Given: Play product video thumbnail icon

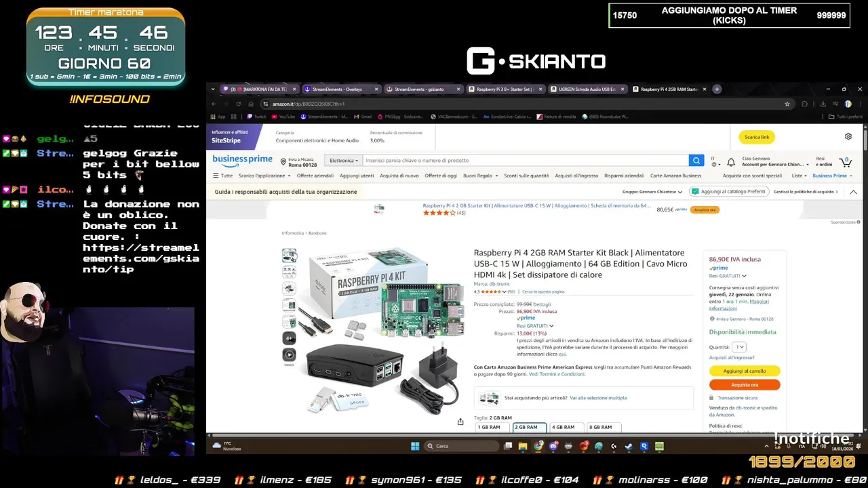Looking at the screenshot, I should pyautogui.click(x=290, y=354).
